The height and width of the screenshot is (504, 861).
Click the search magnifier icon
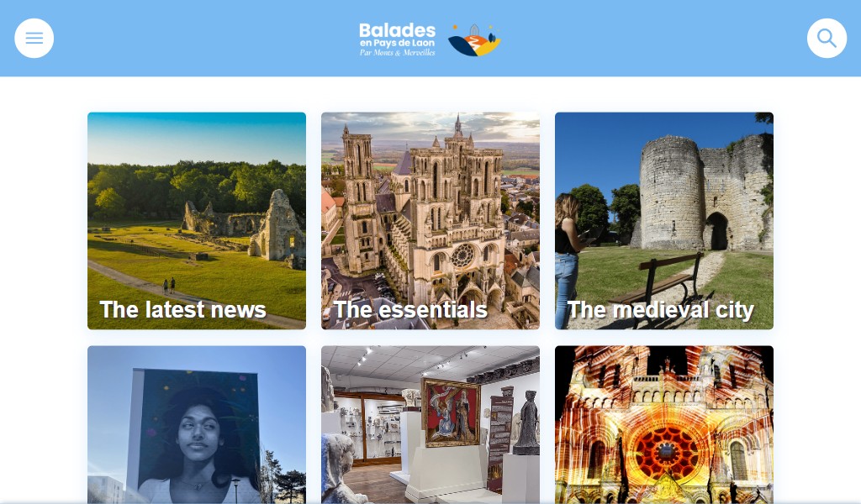[x=827, y=39]
